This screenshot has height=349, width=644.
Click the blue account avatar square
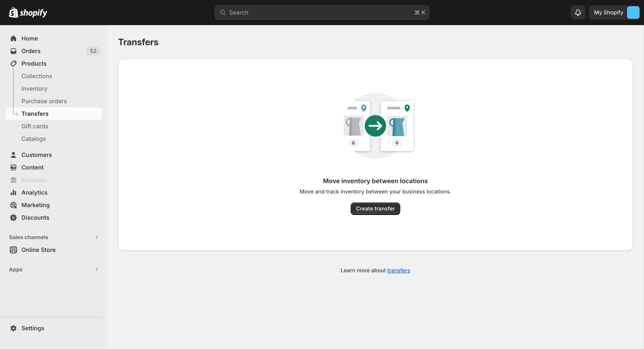pyautogui.click(x=633, y=13)
